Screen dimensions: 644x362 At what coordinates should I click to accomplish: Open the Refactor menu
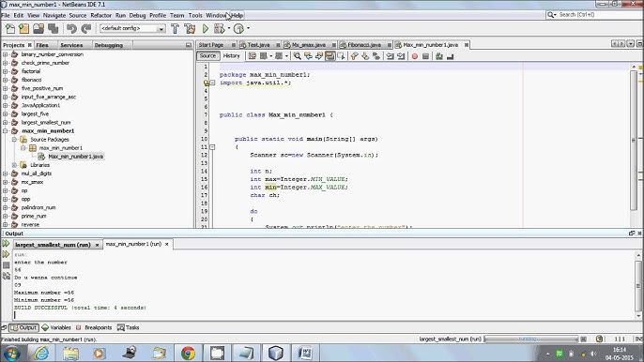pos(100,15)
